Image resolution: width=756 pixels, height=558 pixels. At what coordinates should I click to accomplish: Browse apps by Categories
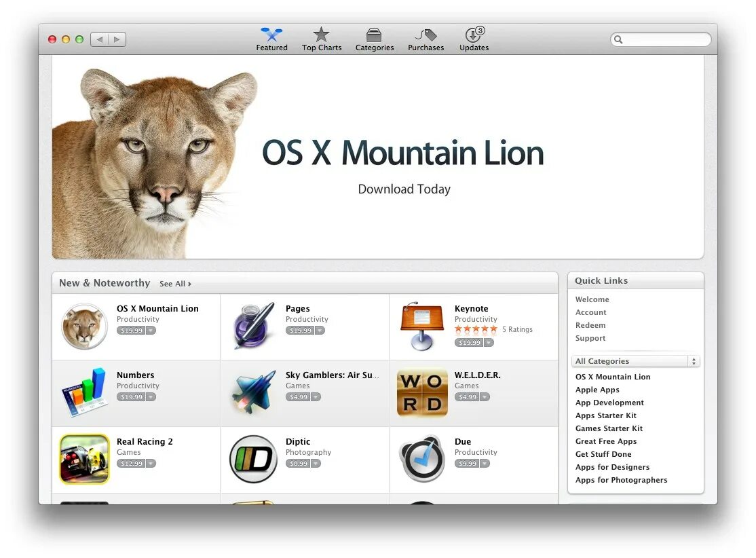click(374, 39)
